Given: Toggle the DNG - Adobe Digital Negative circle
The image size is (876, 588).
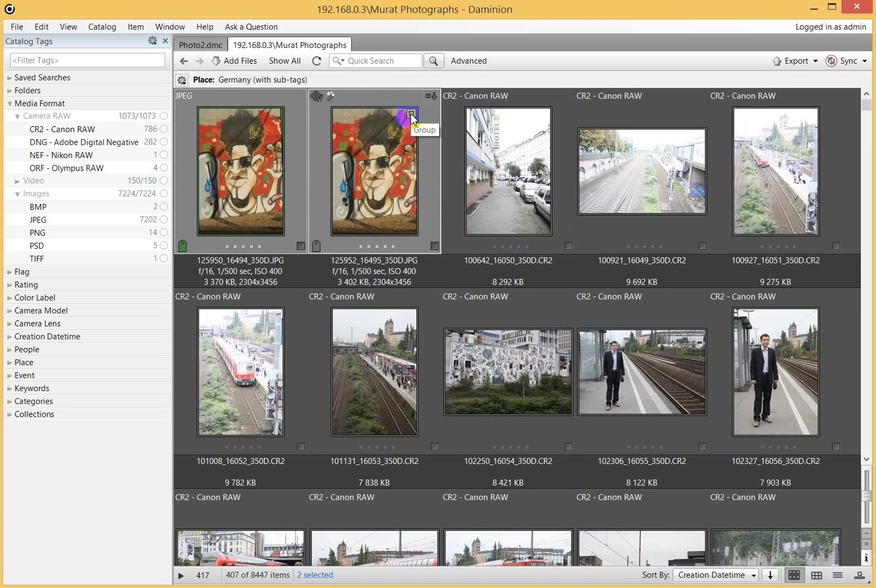Looking at the screenshot, I should (x=164, y=142).
